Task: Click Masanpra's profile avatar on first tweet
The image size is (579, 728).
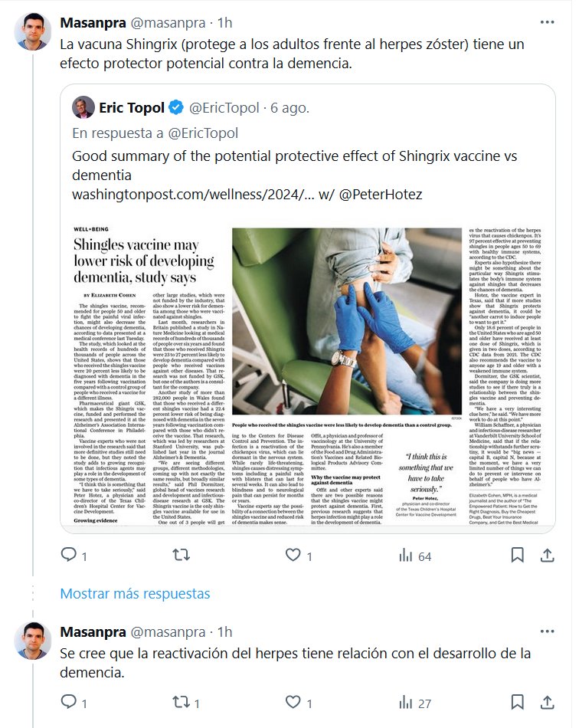Action: [34, 31]
